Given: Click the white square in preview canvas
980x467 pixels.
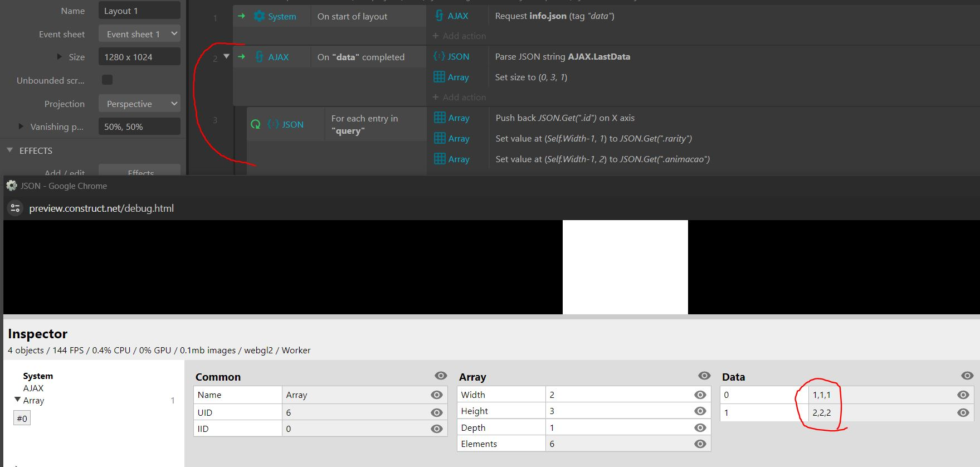Looking at the screenshot, I should coord(625,267).
